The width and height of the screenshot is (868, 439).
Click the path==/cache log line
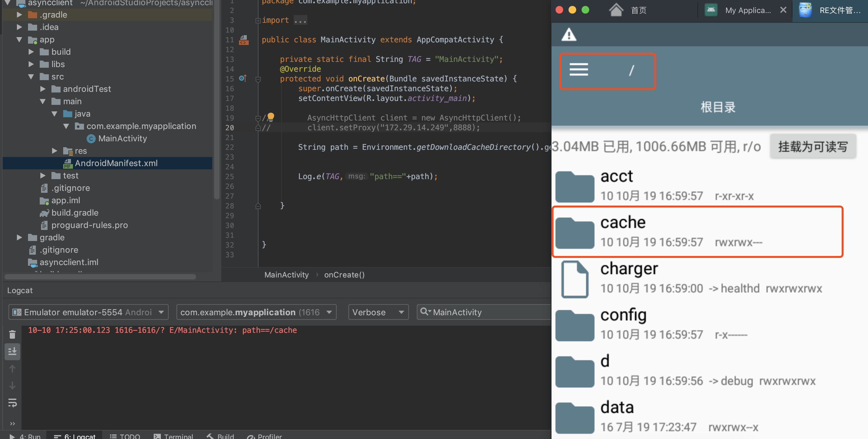(x=162, y=330)
